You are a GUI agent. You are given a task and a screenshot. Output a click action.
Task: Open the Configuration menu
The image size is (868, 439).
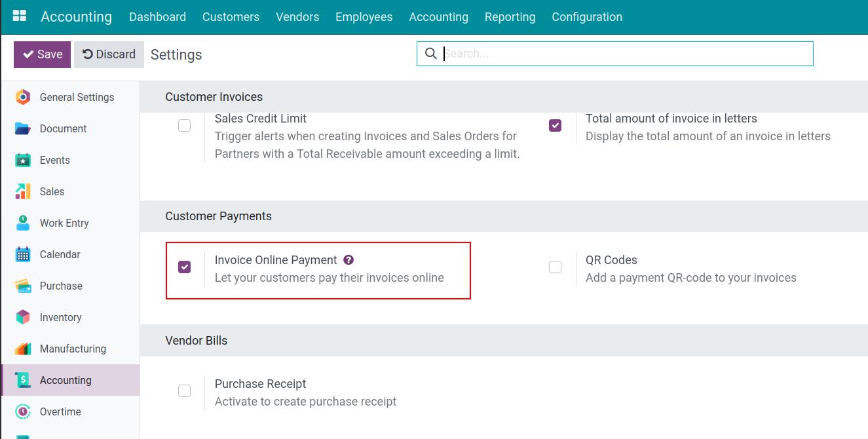pos(587,17)
